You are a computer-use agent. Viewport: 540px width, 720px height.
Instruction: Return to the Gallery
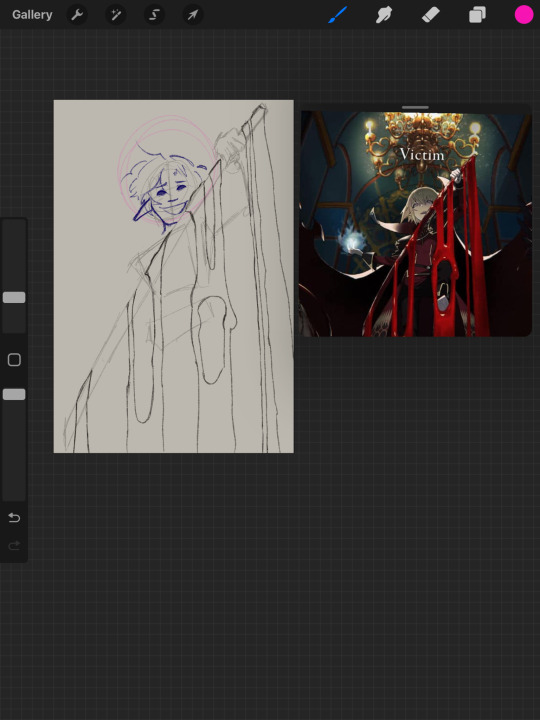click(32, 15)
